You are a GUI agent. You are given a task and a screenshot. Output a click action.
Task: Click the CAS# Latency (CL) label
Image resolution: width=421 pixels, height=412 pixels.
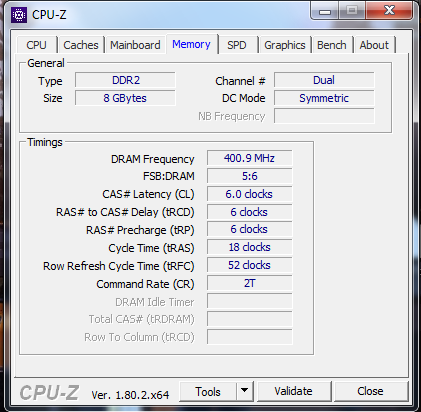[148, 194]
